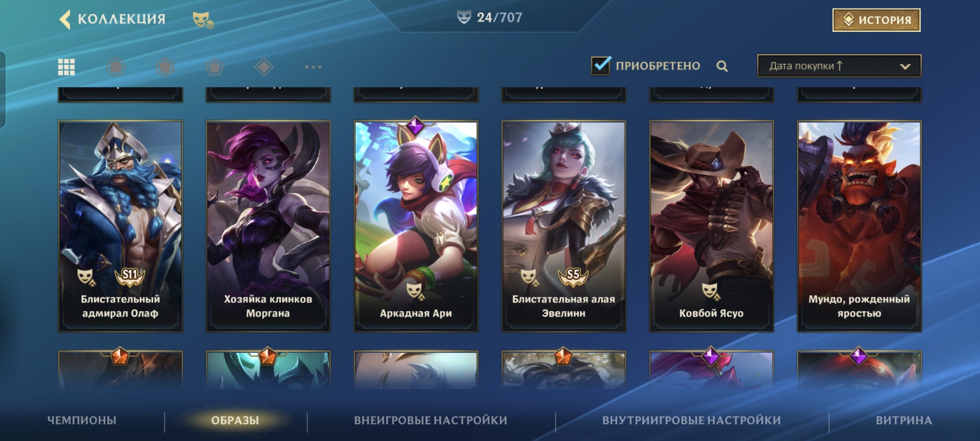The height and width of the screenshot is (441, 980).
Task: Go back using the Коллекция arrow
Action: [x=65, y=19]
